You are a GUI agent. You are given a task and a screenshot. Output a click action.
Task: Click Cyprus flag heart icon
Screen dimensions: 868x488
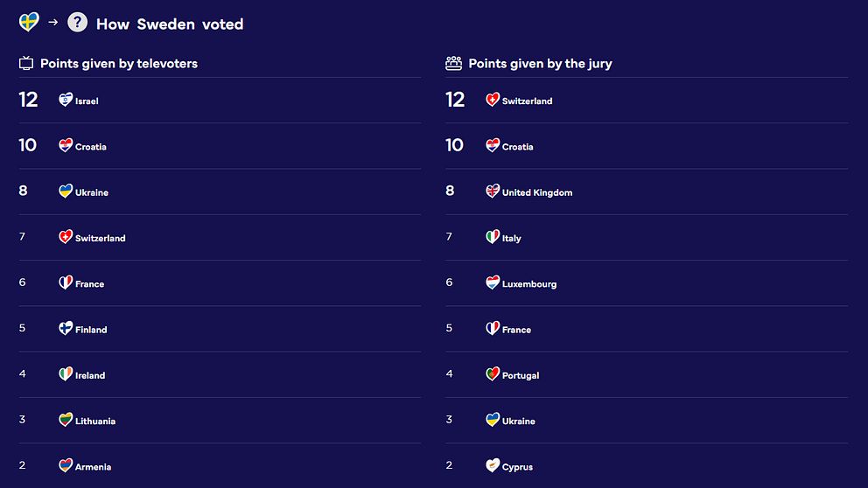[493, 465]
